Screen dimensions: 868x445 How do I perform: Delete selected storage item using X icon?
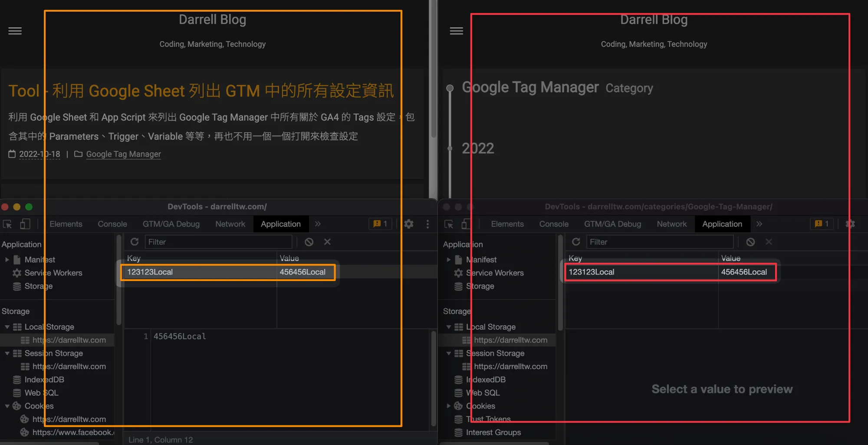pyautogui.click(x=327, y=242)
